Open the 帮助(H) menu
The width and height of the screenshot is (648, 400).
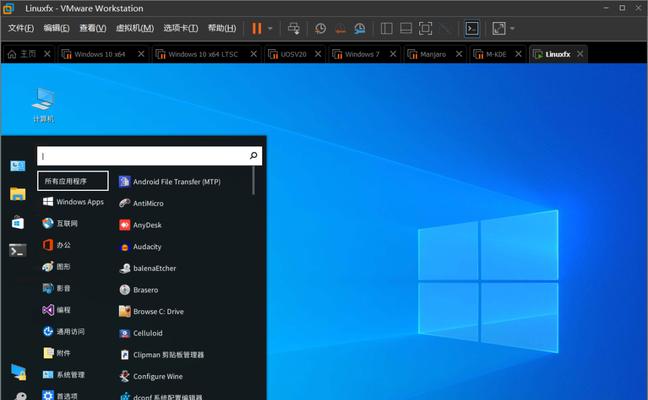coord(222,28)
